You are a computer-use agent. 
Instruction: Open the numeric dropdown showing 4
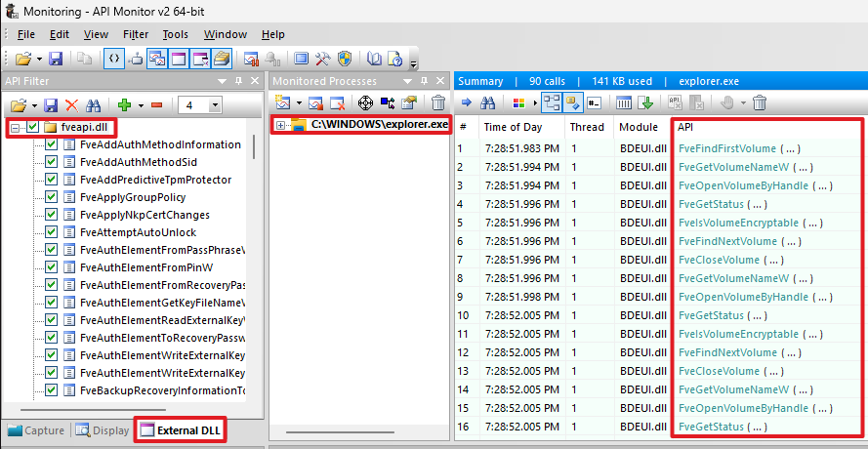coord(214,104)
